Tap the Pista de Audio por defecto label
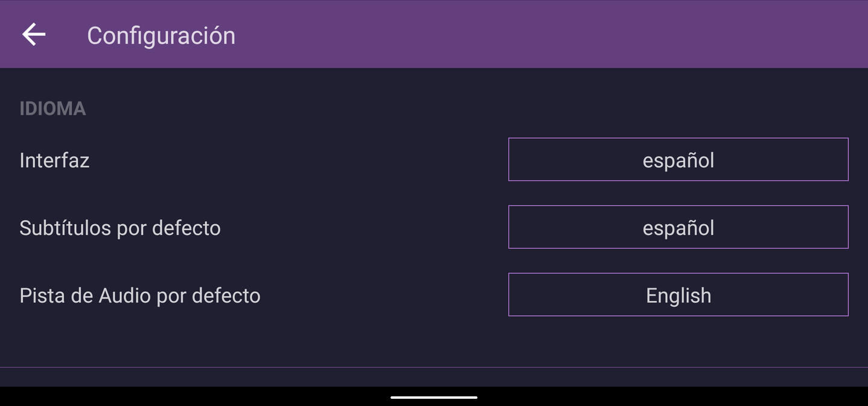 140,295
